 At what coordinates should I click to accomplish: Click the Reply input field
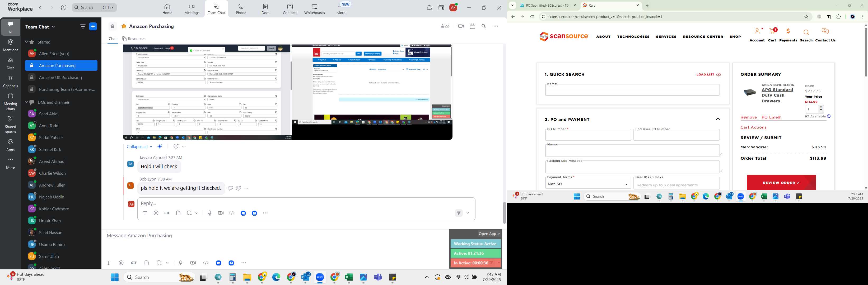pyautogui.click(x=306, y=203)
